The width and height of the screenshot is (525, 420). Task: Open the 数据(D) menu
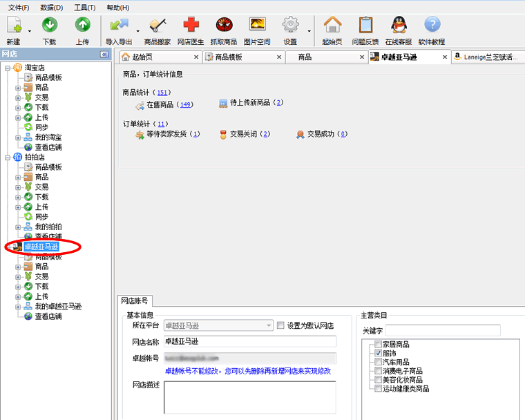click(x=51, y=8)
